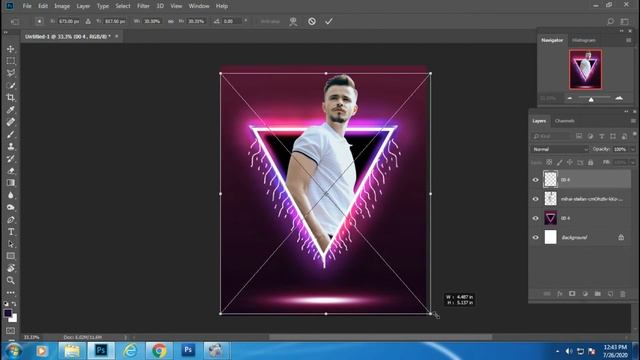
Task: Hide the layer with the triangle thumbnail
Action: tap(536, 218)
